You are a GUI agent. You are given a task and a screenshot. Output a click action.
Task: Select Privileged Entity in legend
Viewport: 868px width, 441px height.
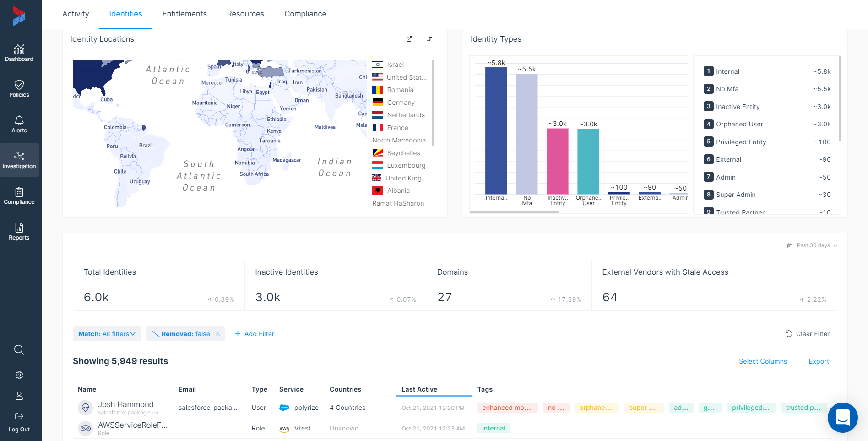[767, 142]
